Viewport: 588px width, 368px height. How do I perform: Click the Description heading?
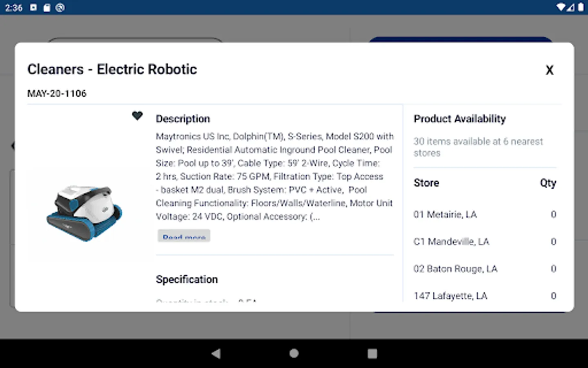point(183,119)
